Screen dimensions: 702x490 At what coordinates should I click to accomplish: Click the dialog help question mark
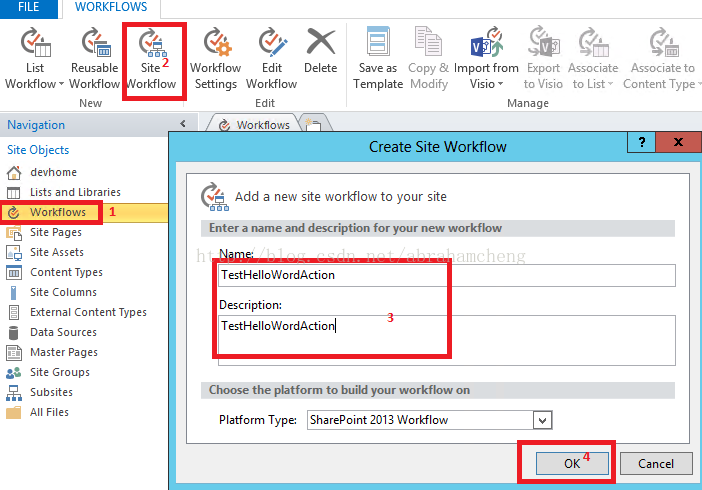tap(642, 142)
